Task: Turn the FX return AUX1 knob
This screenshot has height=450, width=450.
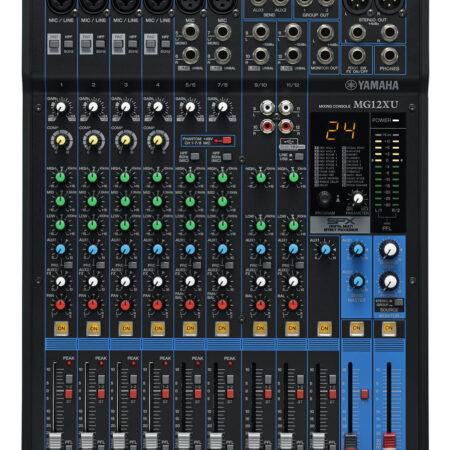Action: (x=325, y=249)
